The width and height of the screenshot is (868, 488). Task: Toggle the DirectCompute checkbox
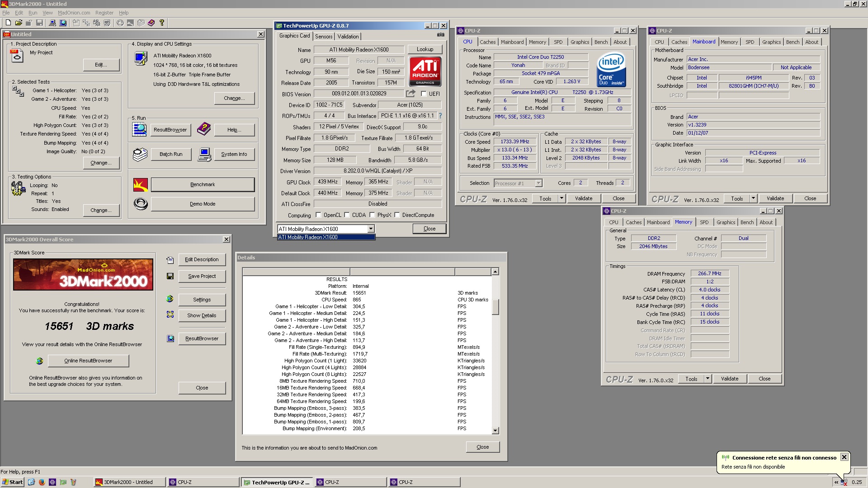point(397,215)
